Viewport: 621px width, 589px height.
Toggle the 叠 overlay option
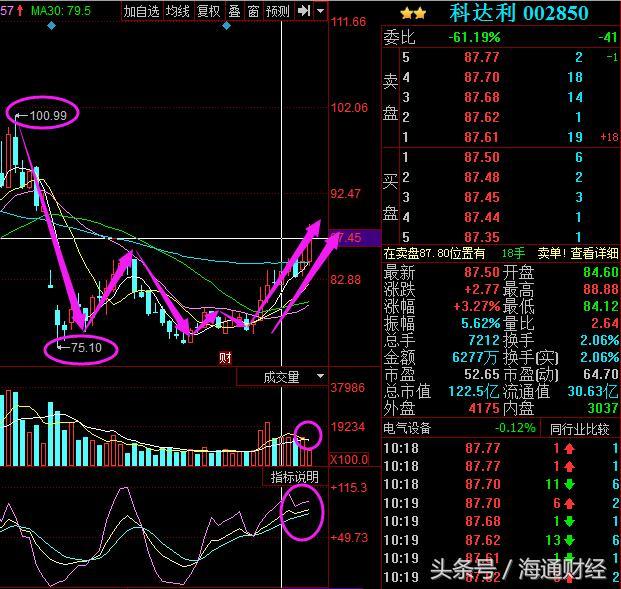pos(233,11)
